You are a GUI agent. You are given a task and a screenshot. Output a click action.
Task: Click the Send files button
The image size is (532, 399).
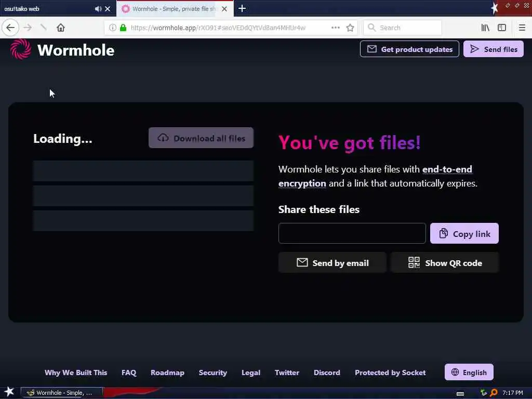point(494,49)
